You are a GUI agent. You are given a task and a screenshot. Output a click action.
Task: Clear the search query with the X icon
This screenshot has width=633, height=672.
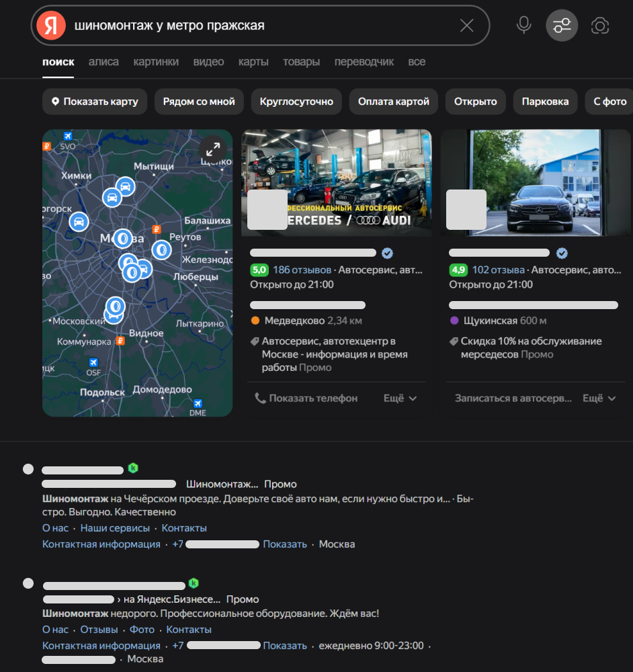[x=467, y=26]
